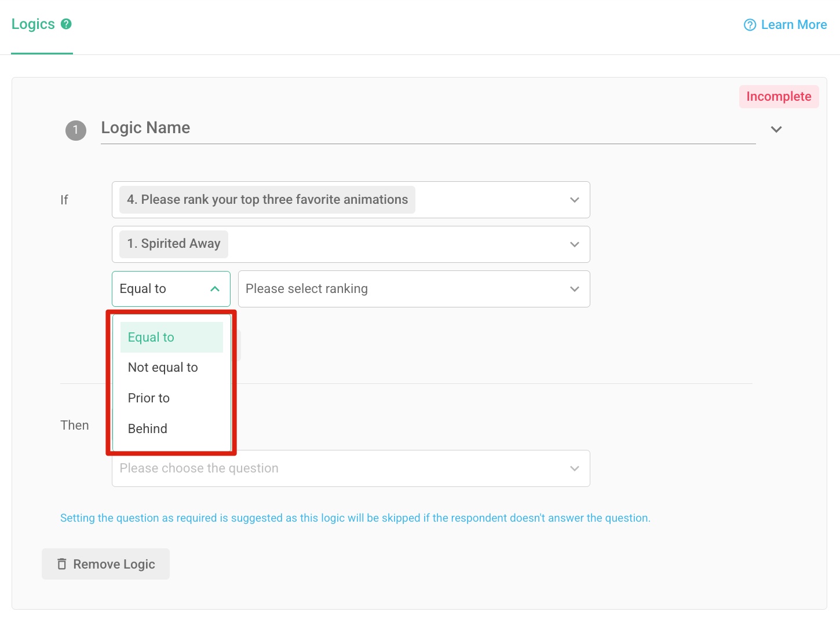The image size is (840, 623).
Task: Click the question 4 selected tag
Action: pos(267,200)
